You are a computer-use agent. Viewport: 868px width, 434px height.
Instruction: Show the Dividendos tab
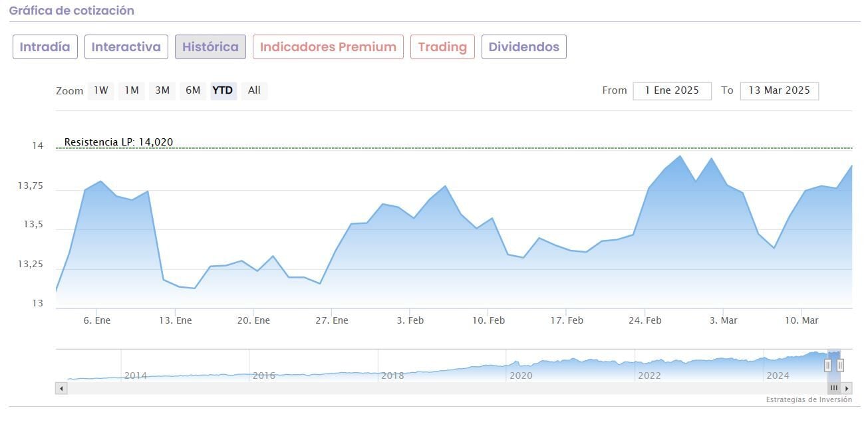pyautogui.click(x=524, y=47)
